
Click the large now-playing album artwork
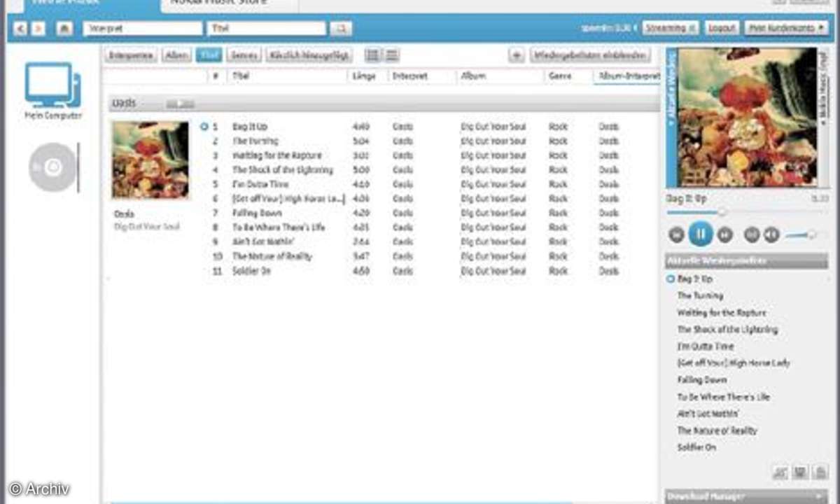[x=747, y=118]
